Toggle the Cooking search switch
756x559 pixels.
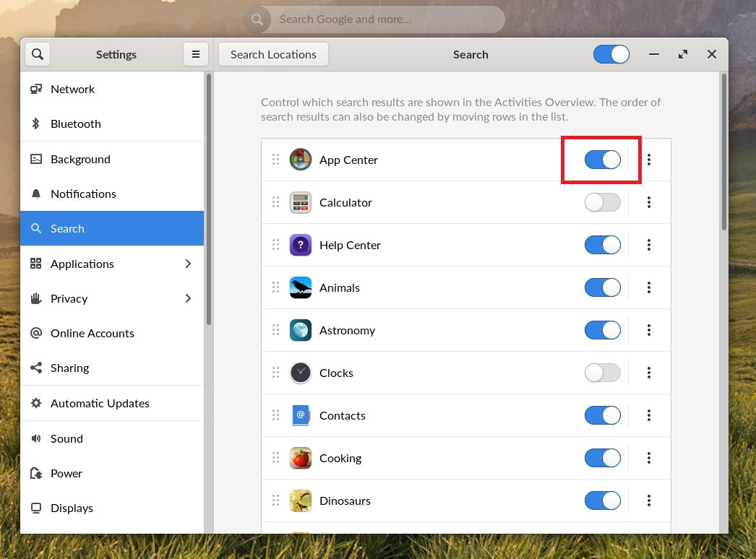603,458
